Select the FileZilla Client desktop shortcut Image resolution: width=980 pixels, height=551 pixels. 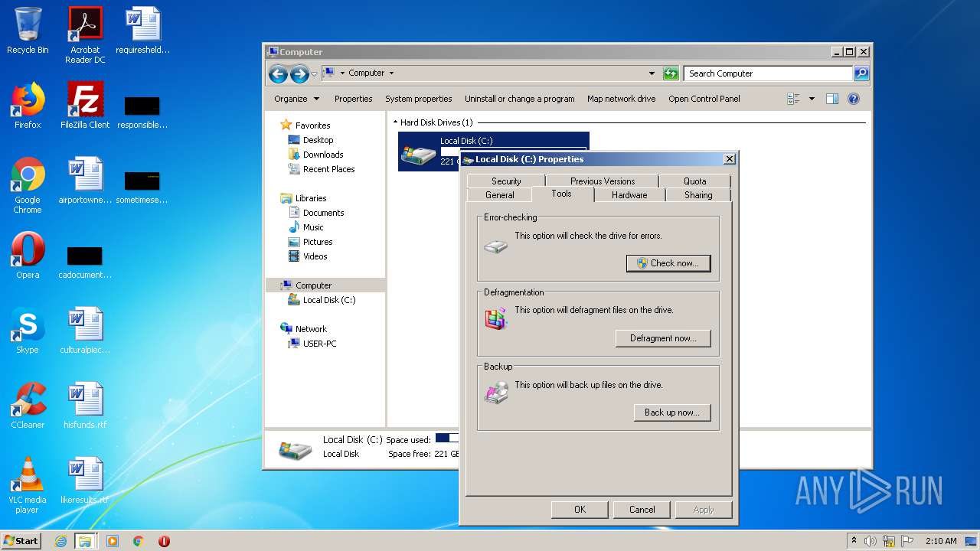(85, 106)
